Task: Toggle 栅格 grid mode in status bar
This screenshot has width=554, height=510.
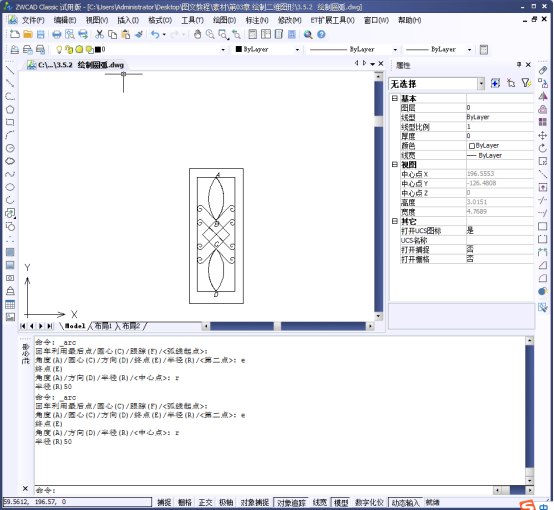Action: (x=184, y=502)
